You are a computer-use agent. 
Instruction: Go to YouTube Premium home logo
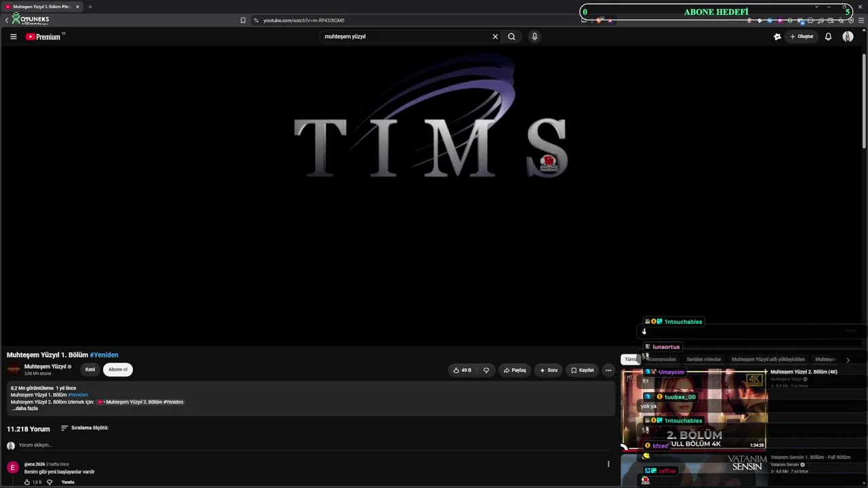tap(44, 37)
